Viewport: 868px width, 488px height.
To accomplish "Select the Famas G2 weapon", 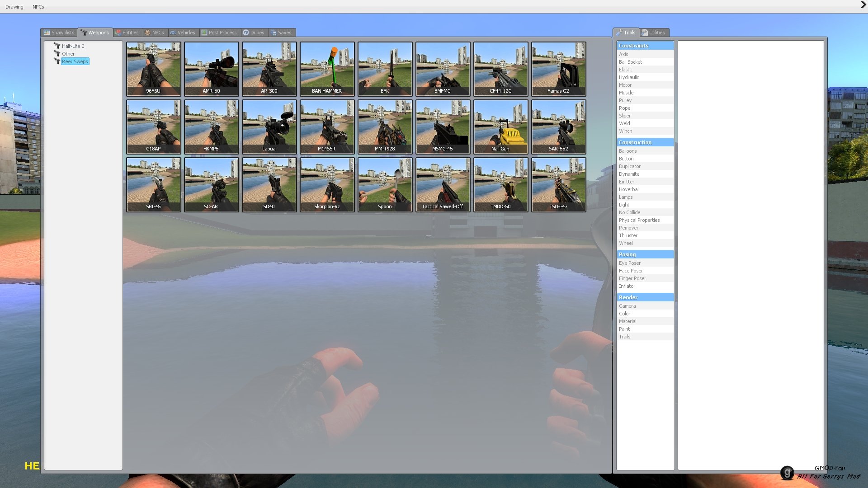I will (x=559, y=69).
